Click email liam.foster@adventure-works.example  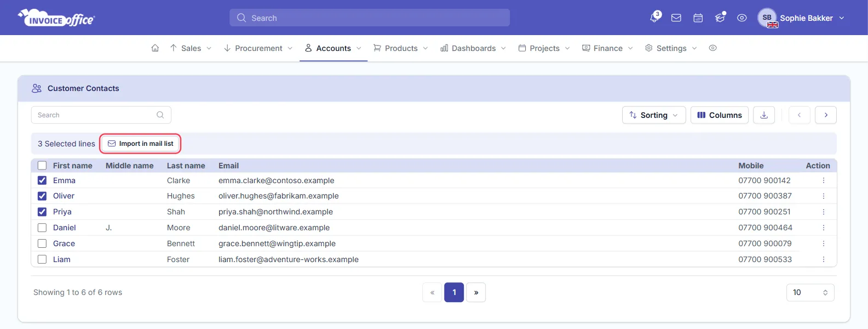tap(289, 259)
